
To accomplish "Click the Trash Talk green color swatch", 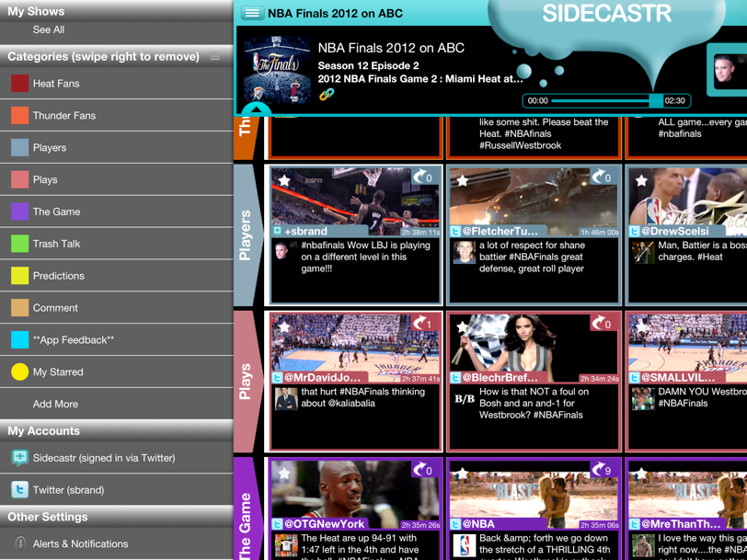I will point(19,244).
